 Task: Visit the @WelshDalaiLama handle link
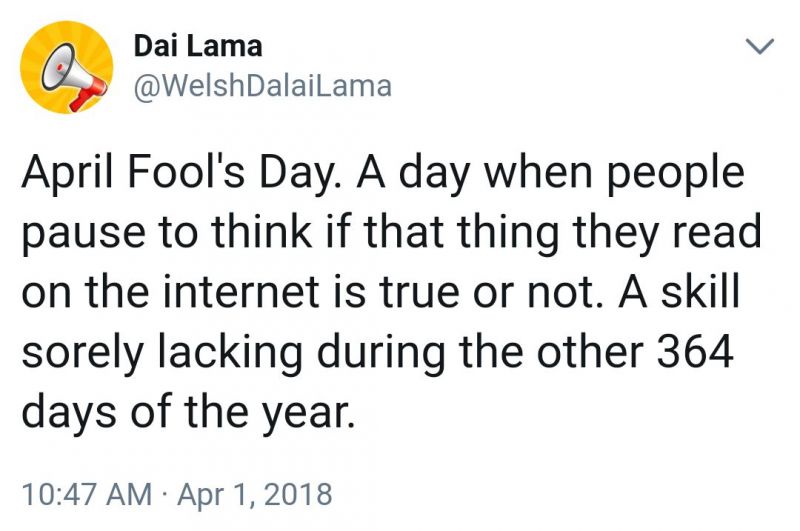262,86
